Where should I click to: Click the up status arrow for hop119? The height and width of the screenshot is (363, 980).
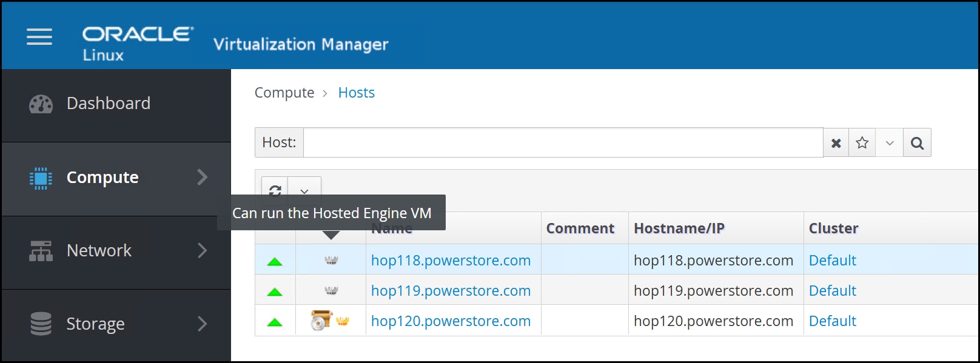point(275,292)
